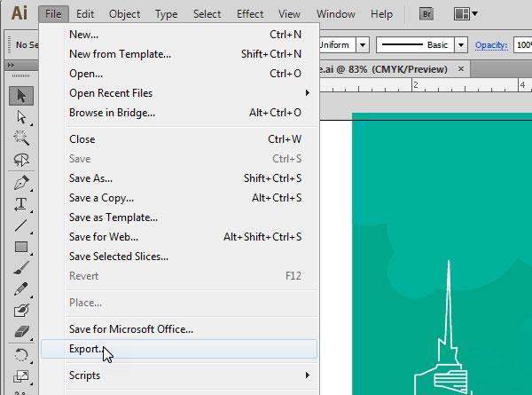Image resolution: width=532 pixels, height=395 pixels.
Task: Open the Effect menu
Action: 250,14
